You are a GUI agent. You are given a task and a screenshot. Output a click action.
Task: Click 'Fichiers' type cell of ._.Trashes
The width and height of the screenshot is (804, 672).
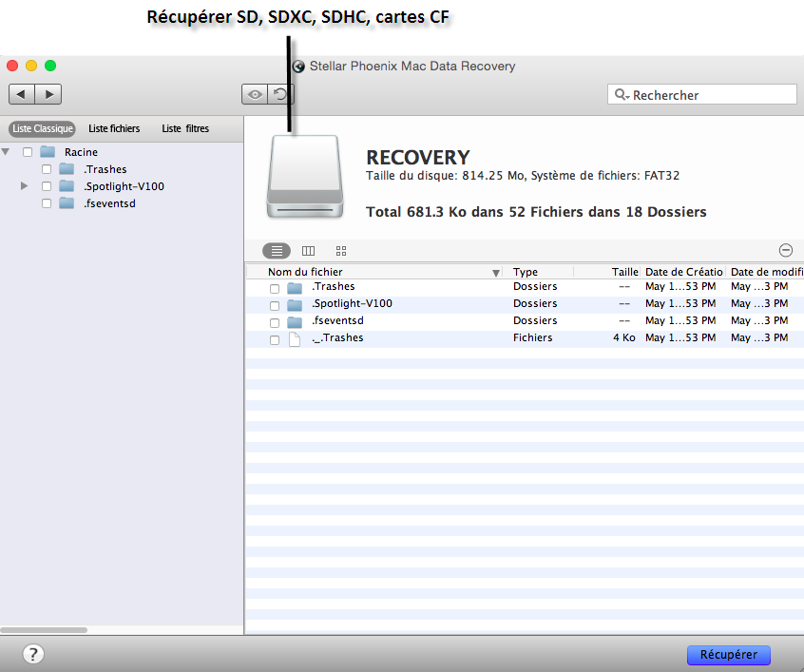point(533,337)
